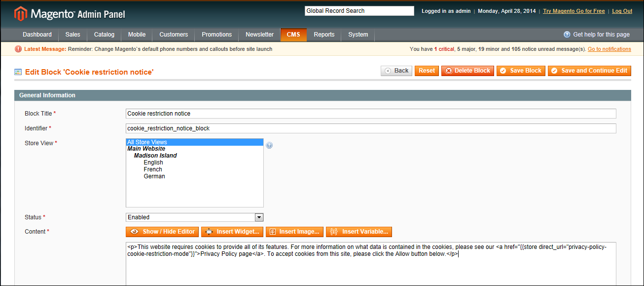Screen dimensions: 644x286
Task: Select Madison Island in Store View list
Action: click(155, 156)
